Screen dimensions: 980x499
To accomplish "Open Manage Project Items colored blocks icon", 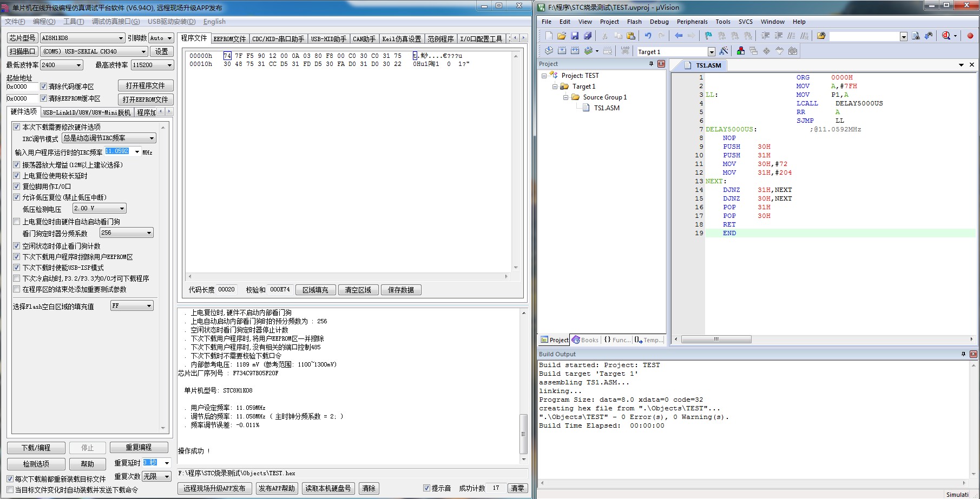I will pyautogui.click(x=741, y=51).
